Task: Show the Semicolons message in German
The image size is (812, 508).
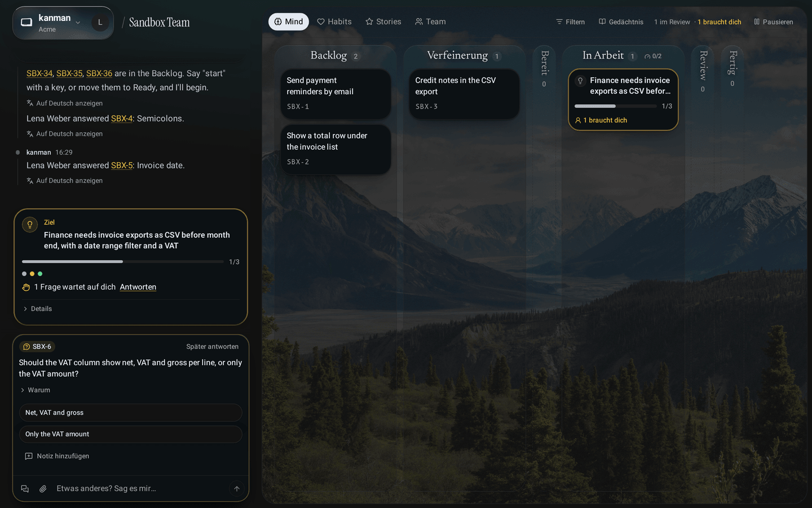Action: tap(64, 134)
